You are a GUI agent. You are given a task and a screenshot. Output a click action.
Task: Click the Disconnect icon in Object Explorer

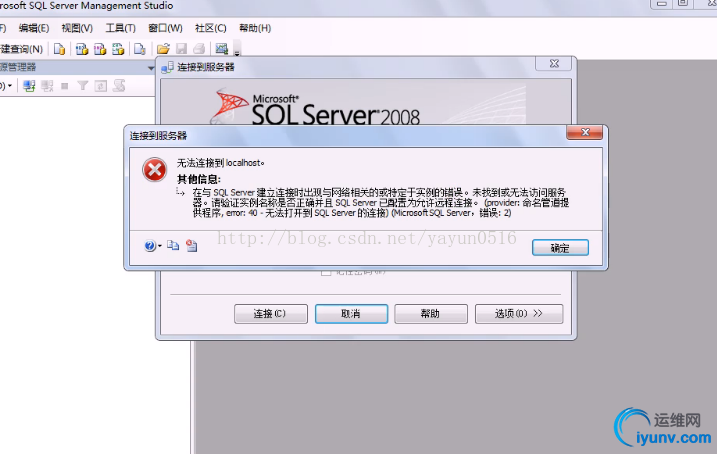47,86
